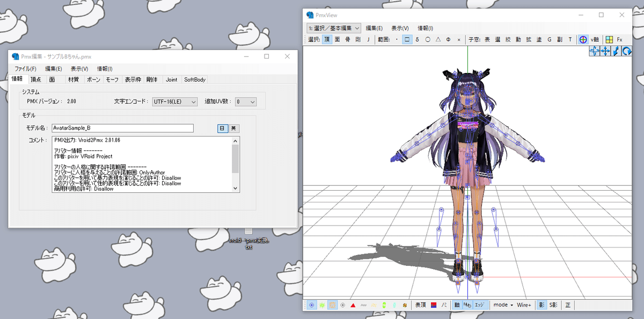Click inside the AvatarSample_B model name field

pyautogui.click(x=122, y=128)
